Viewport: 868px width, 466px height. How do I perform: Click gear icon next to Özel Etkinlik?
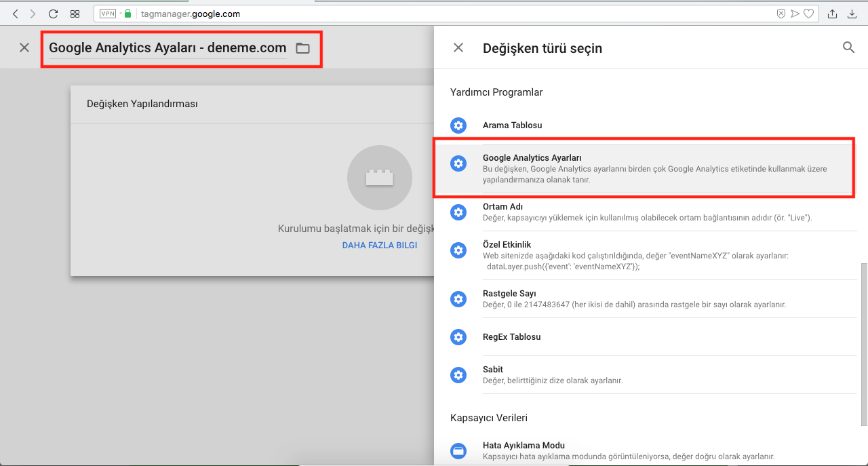pos(458,250)
